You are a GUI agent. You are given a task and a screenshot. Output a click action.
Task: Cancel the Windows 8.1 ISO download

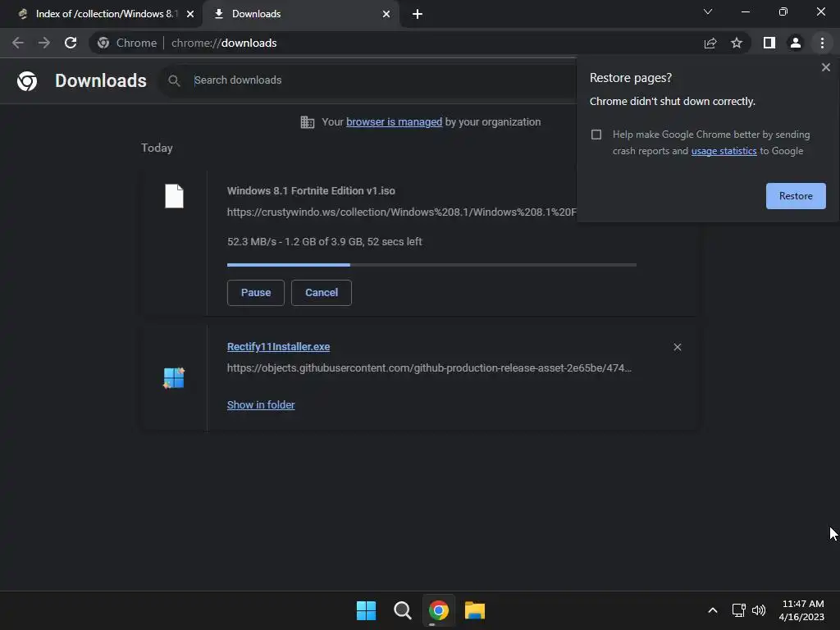click(x=322, y=293)
